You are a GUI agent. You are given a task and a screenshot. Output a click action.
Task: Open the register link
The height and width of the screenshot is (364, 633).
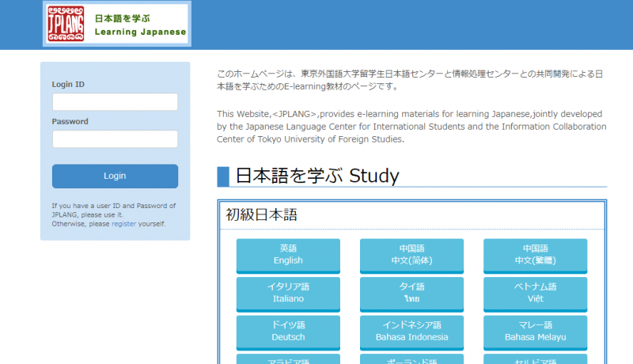(x=123, y=224)
